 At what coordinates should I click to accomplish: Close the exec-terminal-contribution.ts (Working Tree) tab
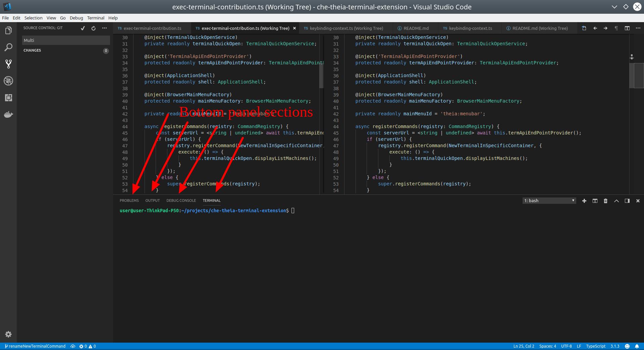[x=294, y=28]
